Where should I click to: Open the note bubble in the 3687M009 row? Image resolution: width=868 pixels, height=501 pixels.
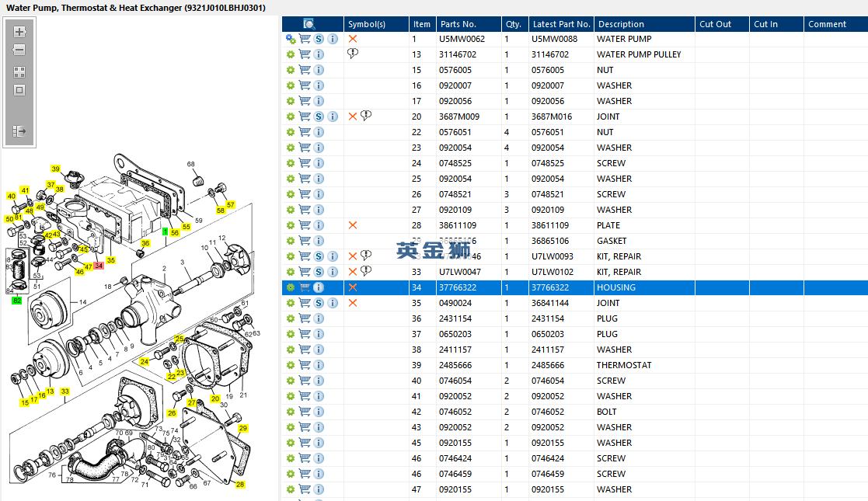click(366, 115)
